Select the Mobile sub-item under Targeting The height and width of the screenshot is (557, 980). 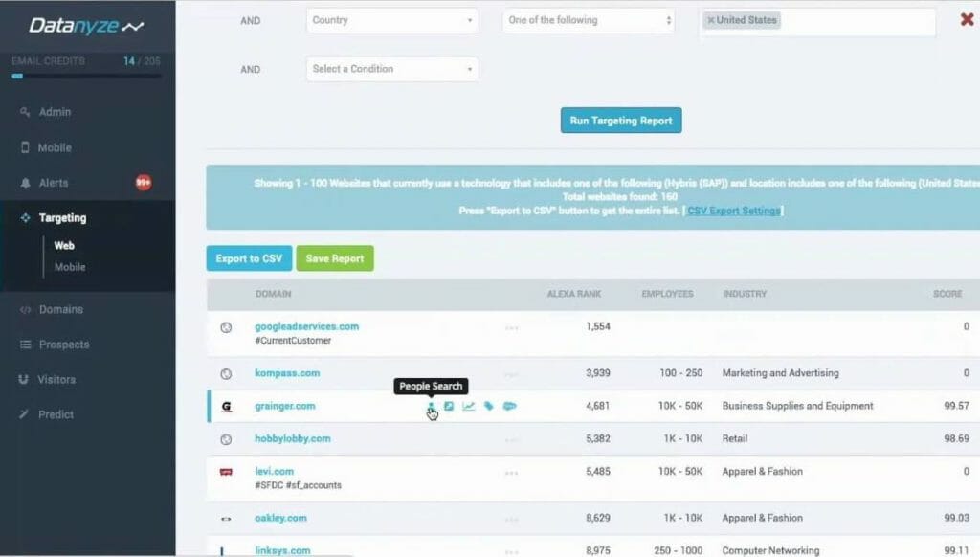coord(69,267)
